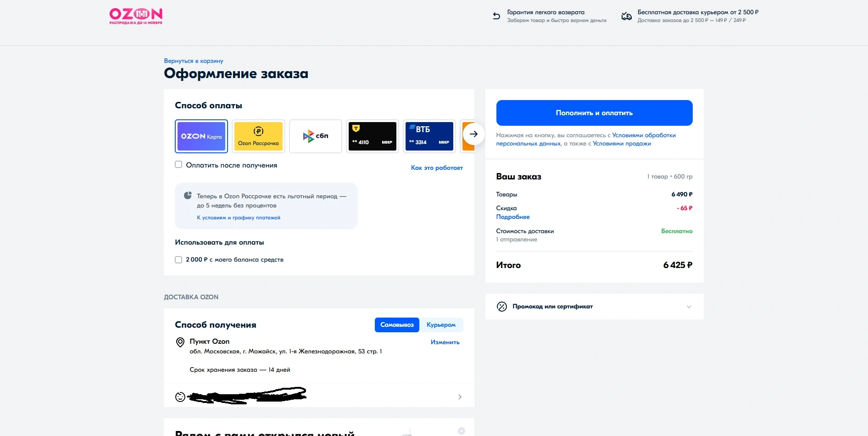Open discount Подробнее details link
Screen dimensions: 868x436
(513, 217)
